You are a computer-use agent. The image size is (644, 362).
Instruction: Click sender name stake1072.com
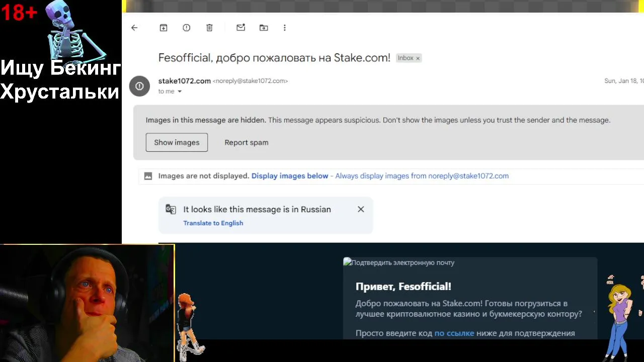pyautogui.click(x=185, y=81)
